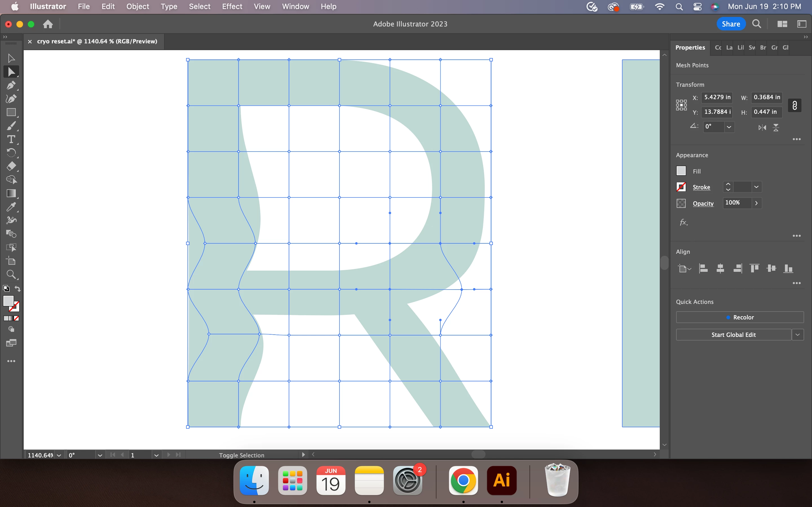Click the Recolor button
Viewport: 812px width, 507px height.
point(740,317)
